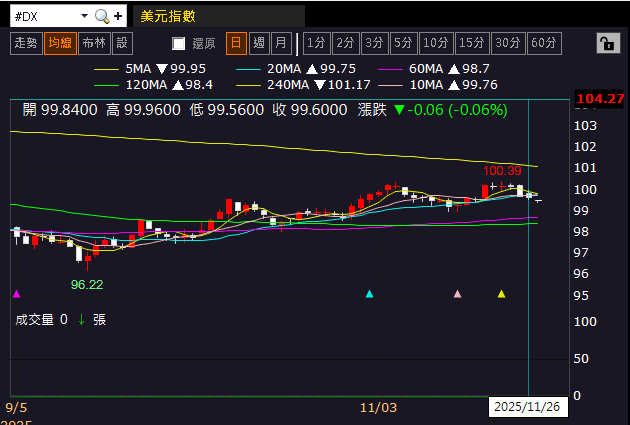The width and height of the screenshot is (630, 425).
Task: Click the pink triangle marker on chart
Action: [457, 294]
